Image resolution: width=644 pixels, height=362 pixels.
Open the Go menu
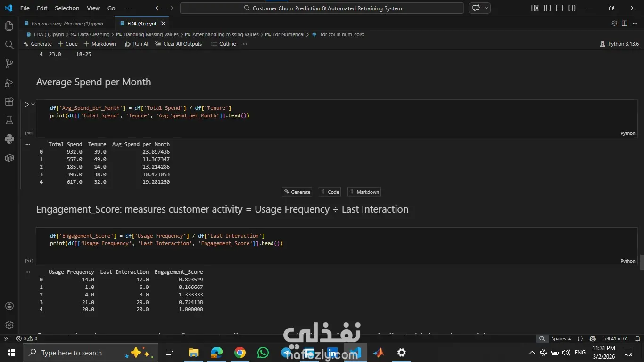pyautogui.click(x=111, y=8)
